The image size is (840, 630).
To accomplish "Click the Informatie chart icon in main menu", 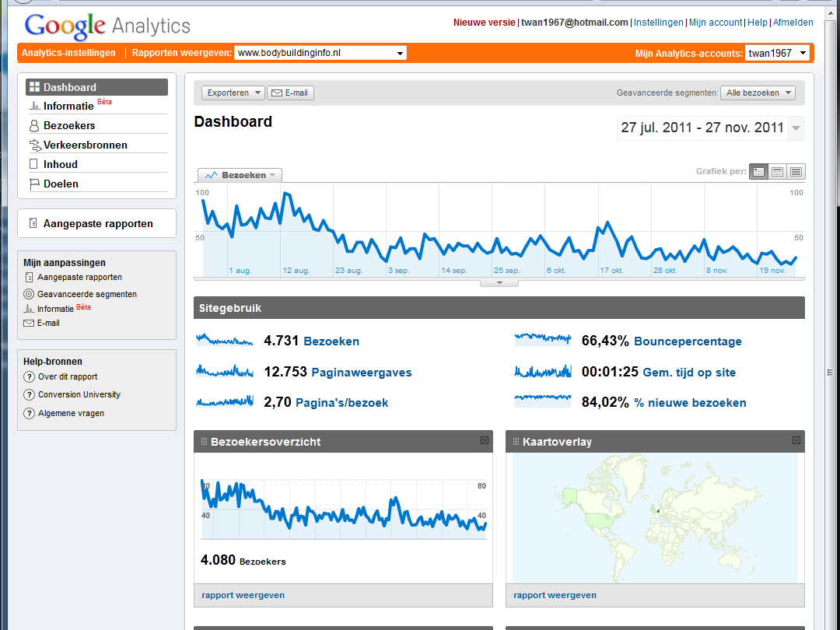I will [35, 106].
